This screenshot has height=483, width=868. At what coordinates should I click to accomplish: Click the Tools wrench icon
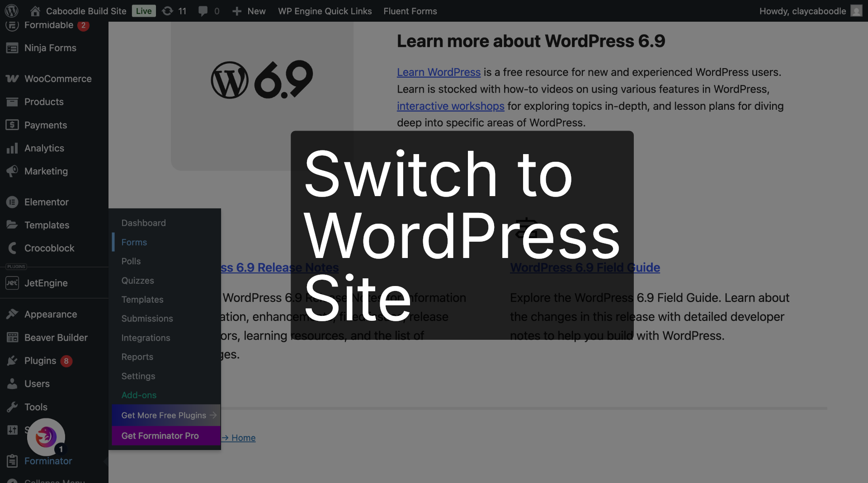pos(12,407)
